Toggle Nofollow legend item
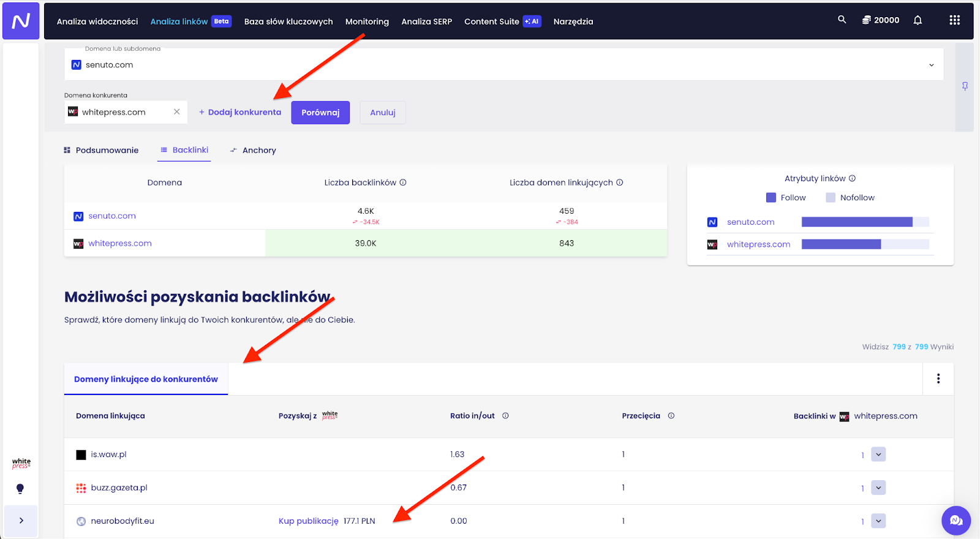980x539 pixels. (850, 197)
